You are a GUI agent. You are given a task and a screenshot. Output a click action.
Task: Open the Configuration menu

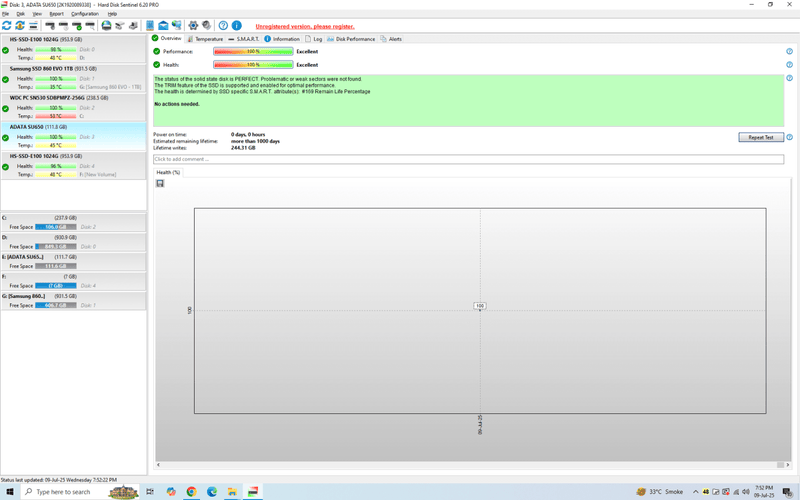click(85, 14)
